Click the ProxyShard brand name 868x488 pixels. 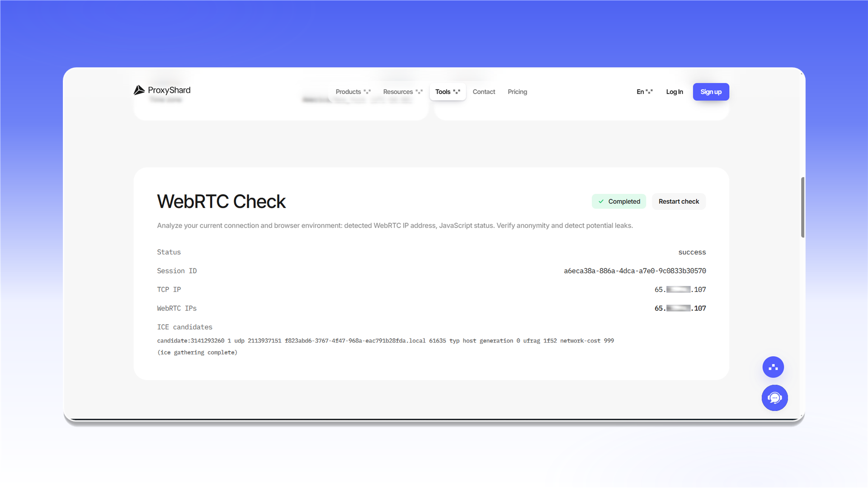(x=169, y=90)
